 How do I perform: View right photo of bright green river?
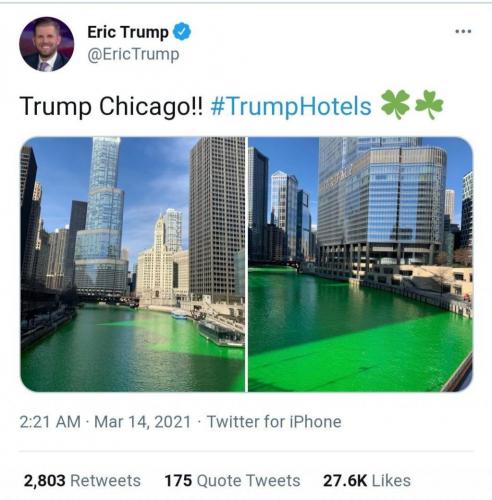tap(360, 264)
